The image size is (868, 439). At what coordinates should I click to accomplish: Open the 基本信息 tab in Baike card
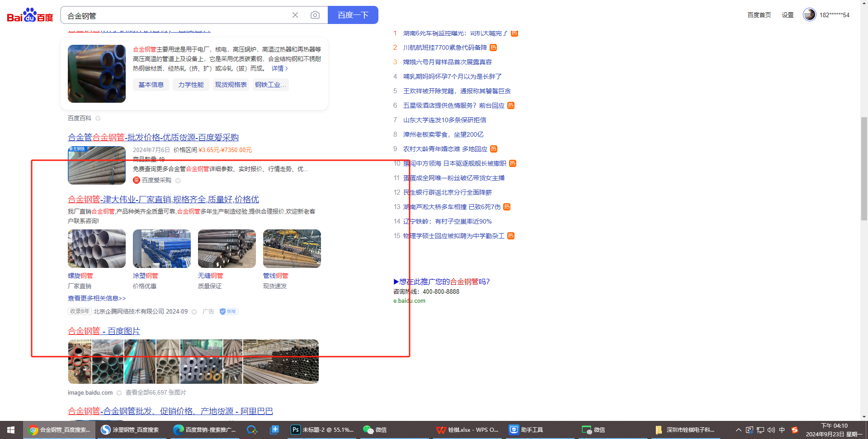151,85
